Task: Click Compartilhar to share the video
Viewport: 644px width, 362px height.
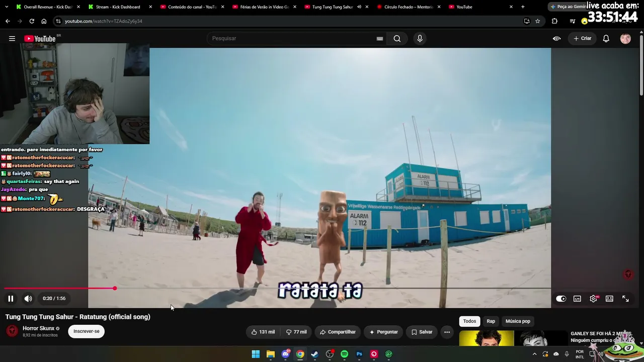Action: 338,332
